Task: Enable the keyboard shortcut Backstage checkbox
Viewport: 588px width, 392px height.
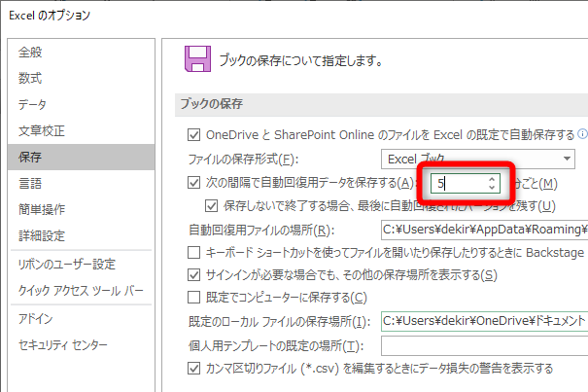Action: point(193,252)
